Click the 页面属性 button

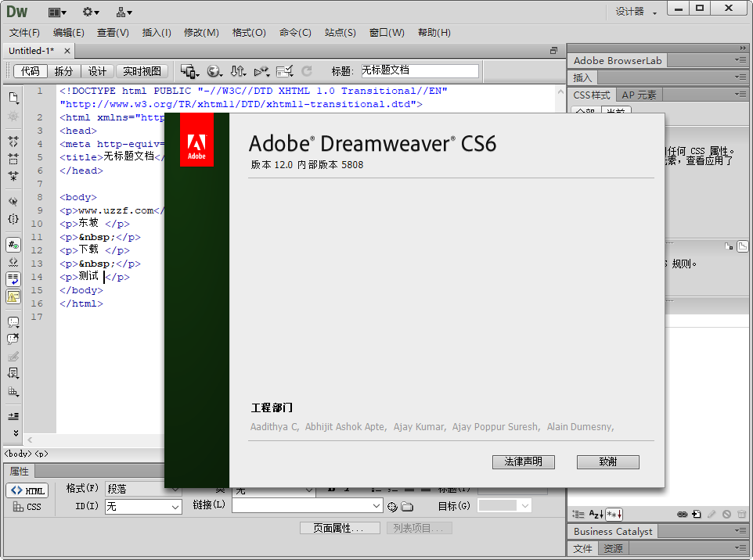click(x=340, y=529)
